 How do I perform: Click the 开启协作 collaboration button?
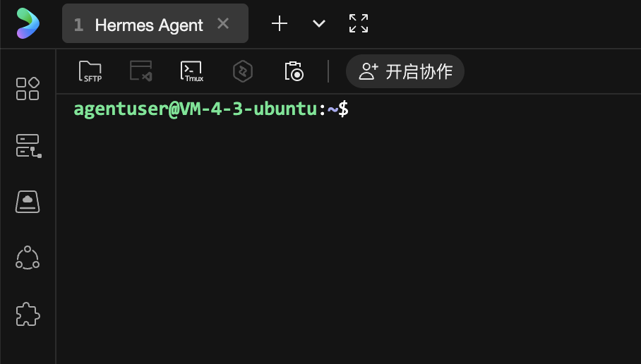pos(405,71)
